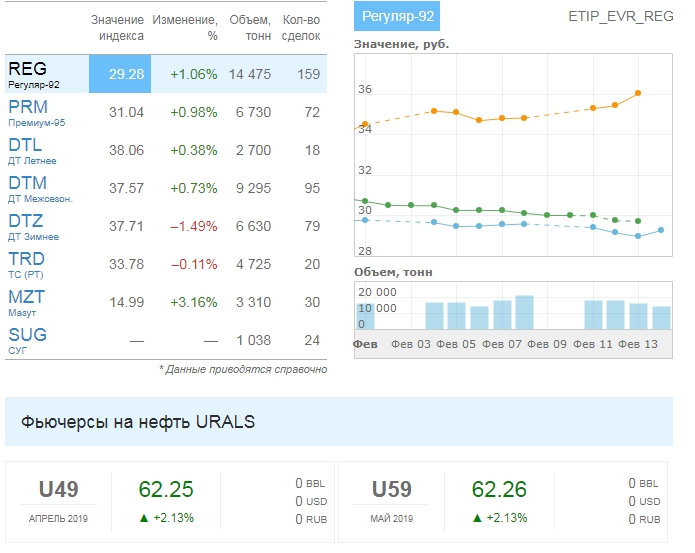
Task: Click the 62.25 price for U49
Action: [x=166, y=490]
